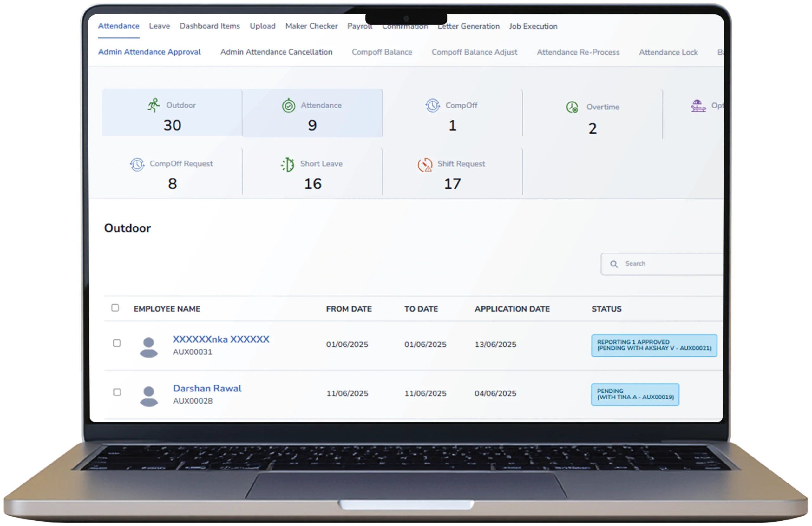Click the Pending with Tina A badge

tap(635, 394)
